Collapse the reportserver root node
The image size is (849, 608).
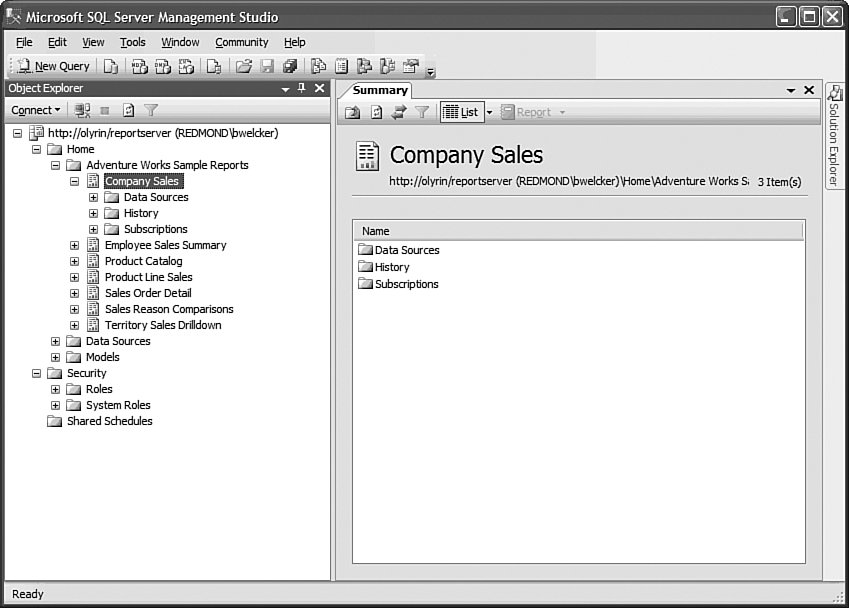tap(17, 133)
